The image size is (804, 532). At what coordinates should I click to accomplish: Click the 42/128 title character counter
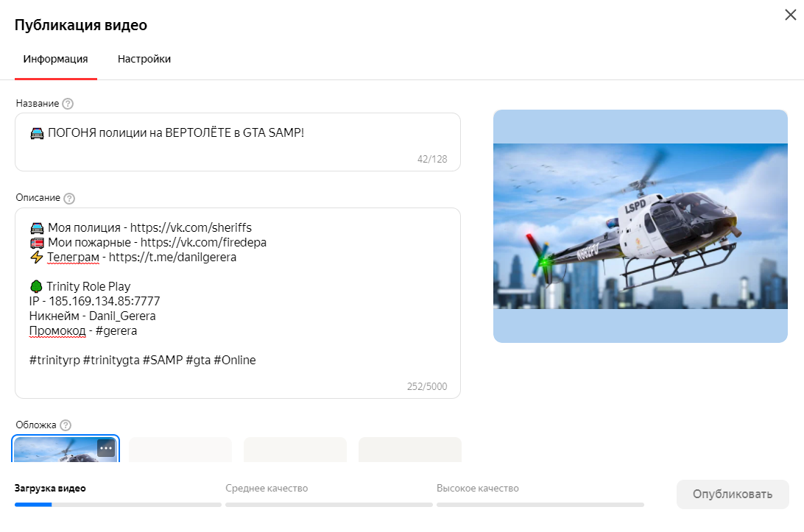pyautogui.click(x=432, y=160)
